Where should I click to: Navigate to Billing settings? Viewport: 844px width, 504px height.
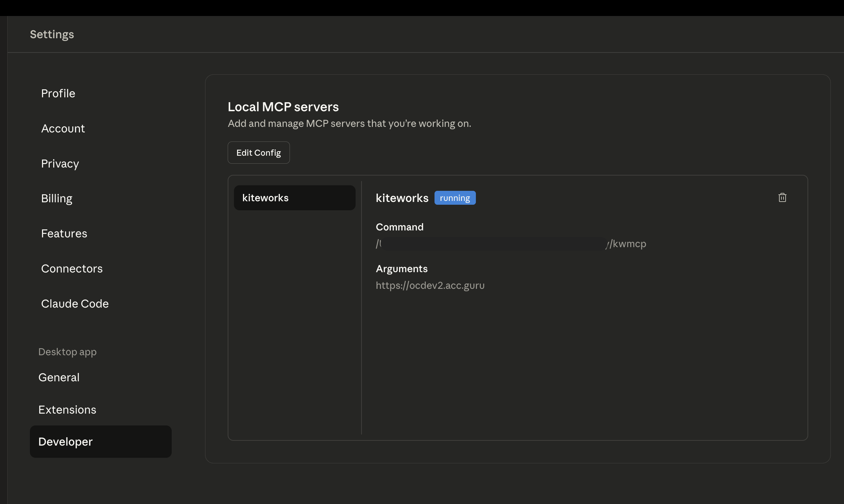pos(57,198)
